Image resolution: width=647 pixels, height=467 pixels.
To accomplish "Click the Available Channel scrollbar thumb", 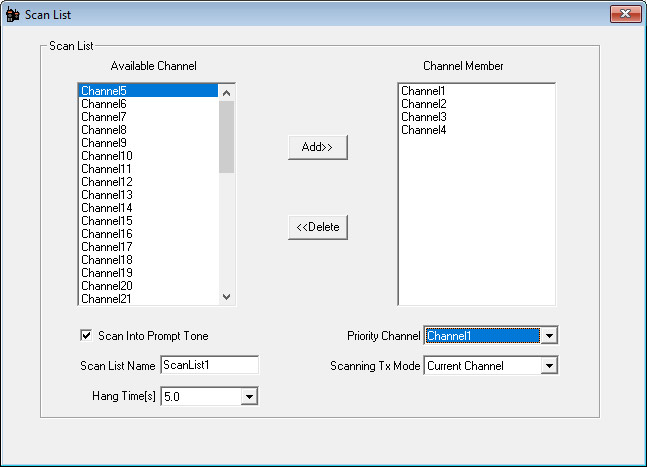I will 226,136.
